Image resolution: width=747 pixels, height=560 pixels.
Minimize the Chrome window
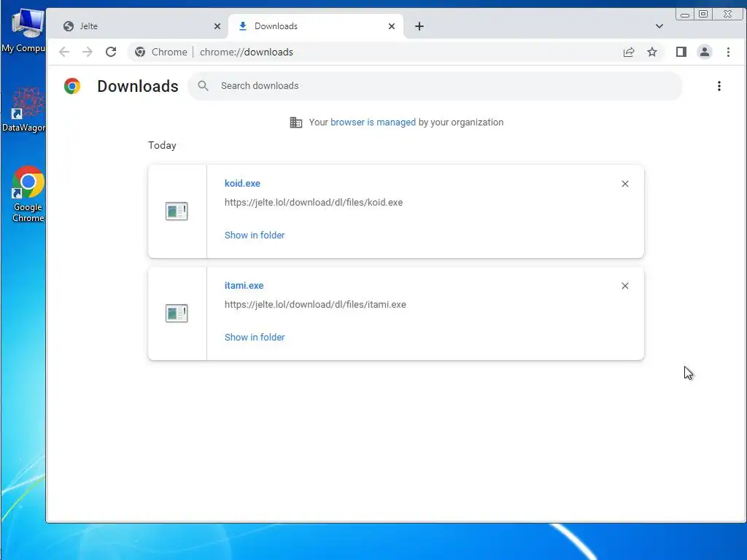pos(684,15)
